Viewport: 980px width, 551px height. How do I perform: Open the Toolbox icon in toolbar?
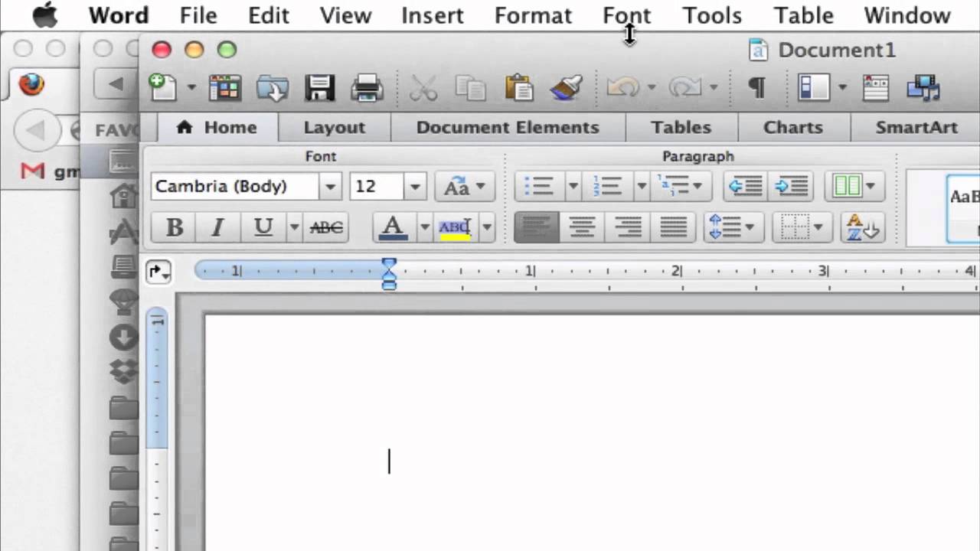(875, 88)
